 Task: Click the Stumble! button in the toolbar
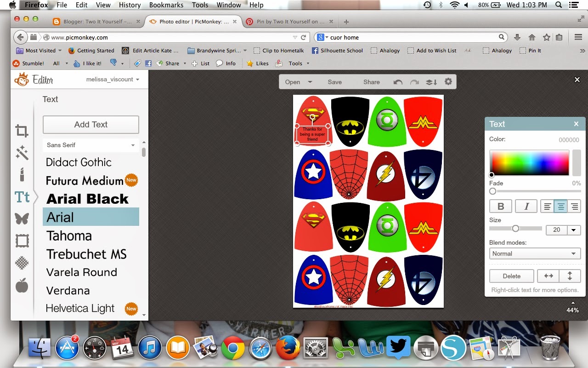click(28, 63)
